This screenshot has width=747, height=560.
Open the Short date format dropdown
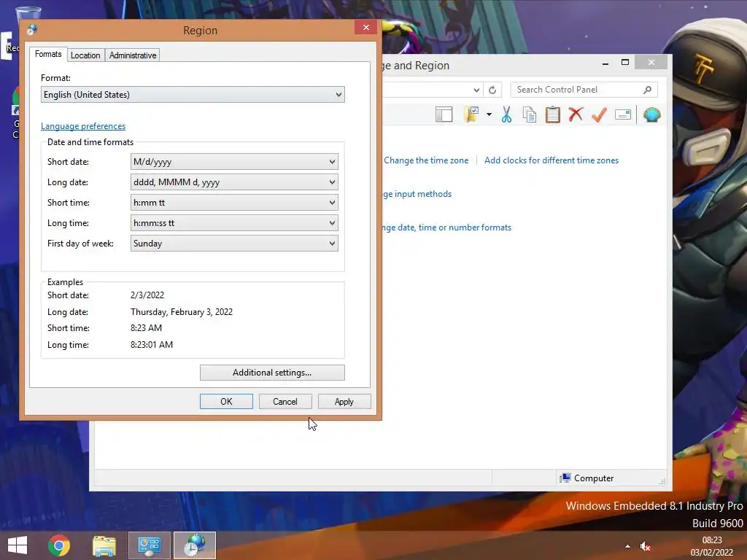[x=234, y=161]
